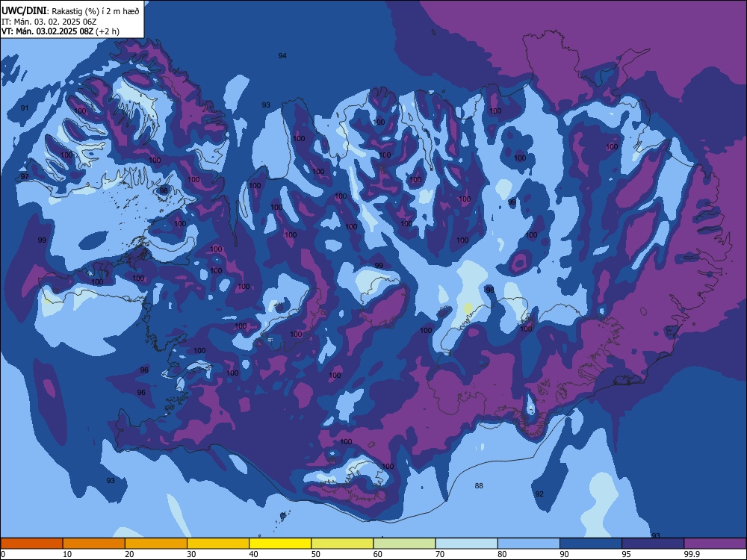Click the '94' humidity value on the map

coord(282,56)
